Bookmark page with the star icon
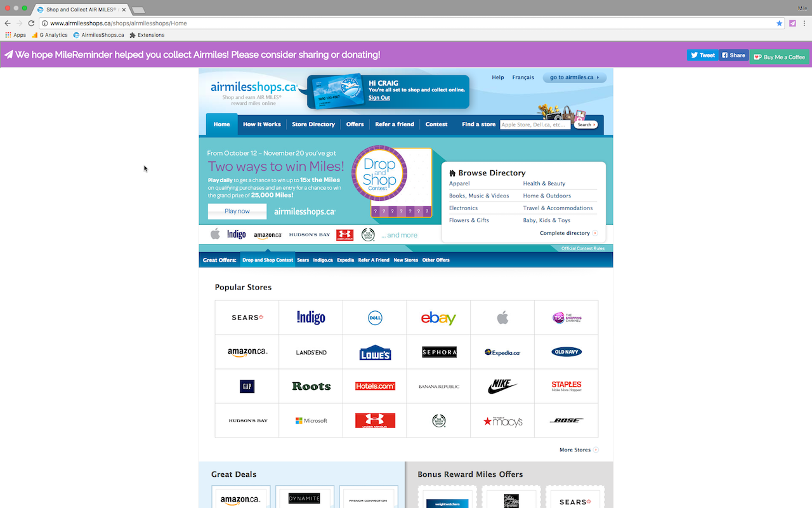This screenshot has width=812, height=508. click(x=780, y=23)
